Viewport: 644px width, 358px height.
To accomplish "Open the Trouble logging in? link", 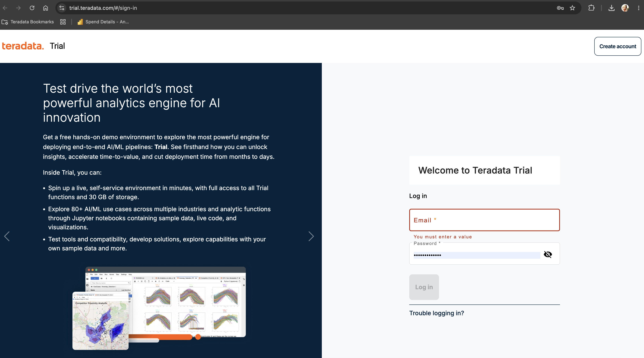I will 437,313.
